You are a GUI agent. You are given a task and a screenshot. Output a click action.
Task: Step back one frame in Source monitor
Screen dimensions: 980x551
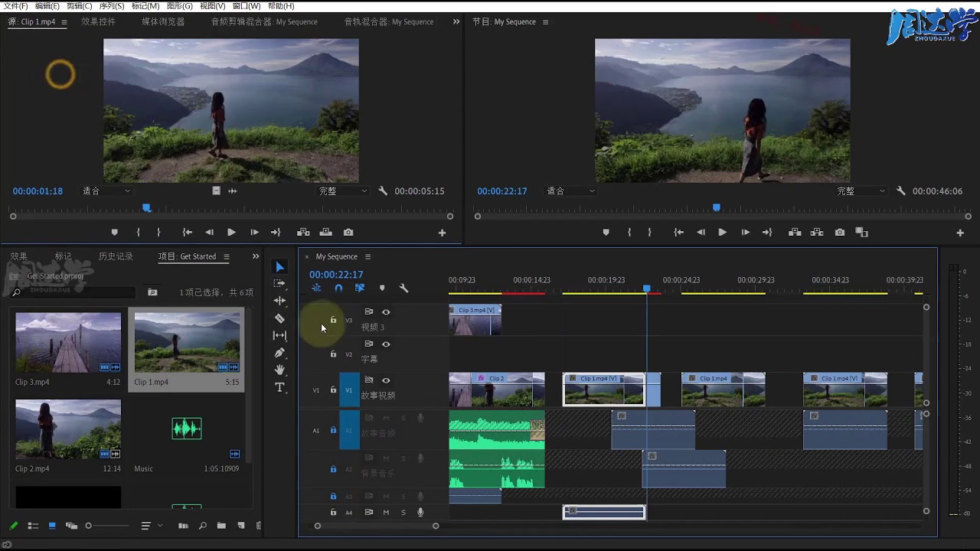click(x=209, y=233)
